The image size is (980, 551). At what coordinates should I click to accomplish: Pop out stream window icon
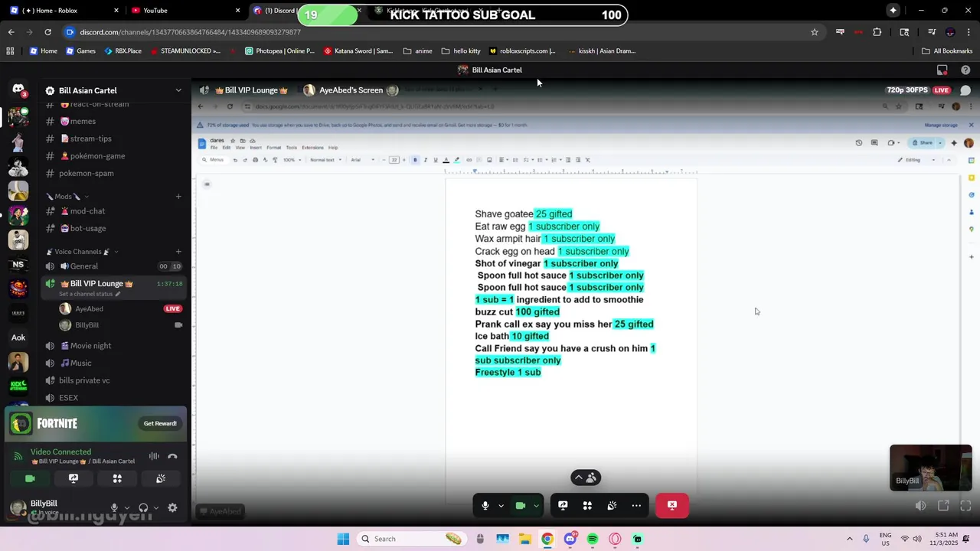(x=943, y=506)
